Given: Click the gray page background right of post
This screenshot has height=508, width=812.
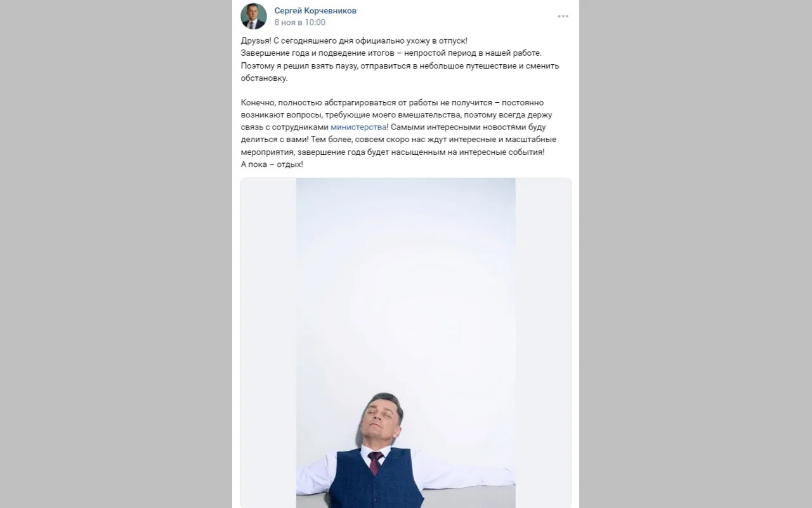Looking at the screenshot, I should pos(695,254).
